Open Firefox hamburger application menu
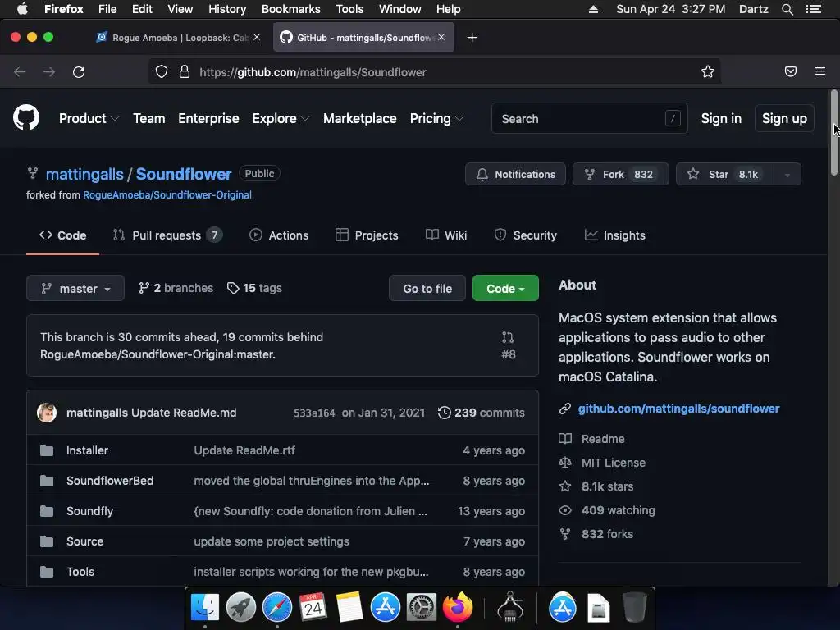The width and height of the screenshot is (840, 630). click(819, 71)
